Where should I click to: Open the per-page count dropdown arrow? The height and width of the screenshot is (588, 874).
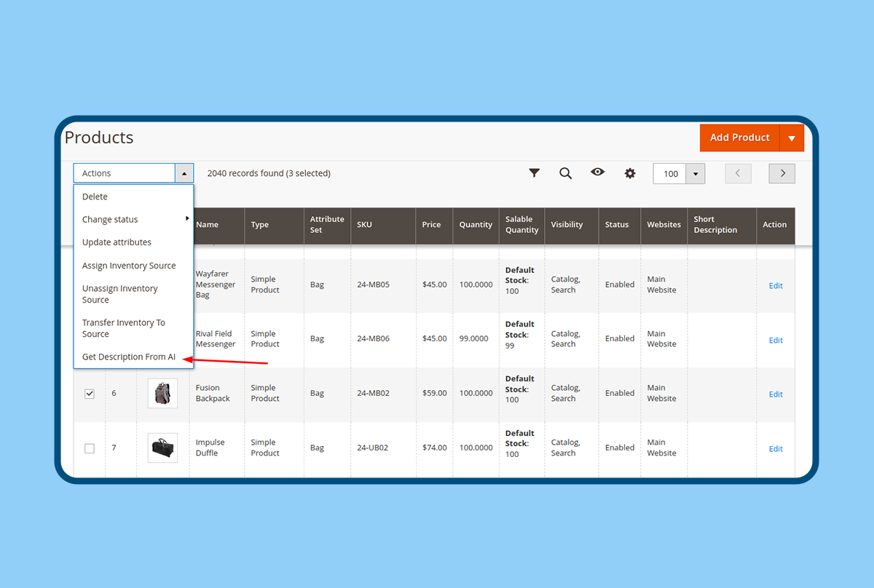[x=696, y=174]
